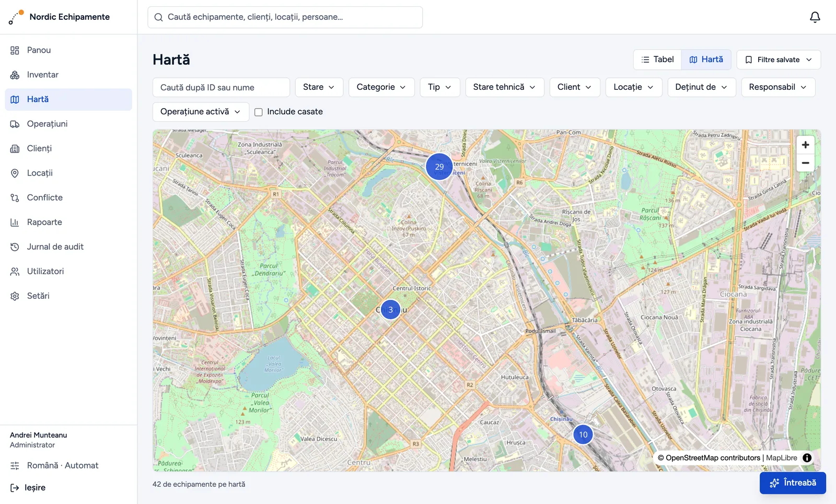836x504 pixels.
Task: Open the Deținut de filter dropdown
Action: point(701,87)
